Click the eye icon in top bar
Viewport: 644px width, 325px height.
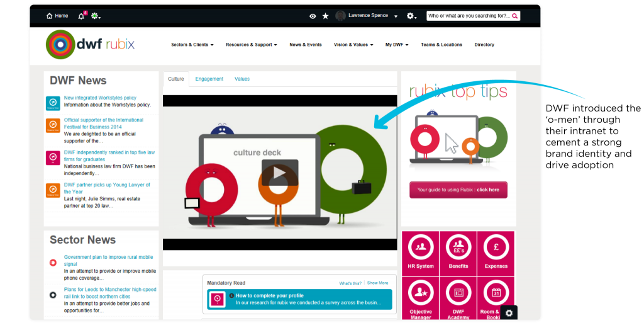coord(313,16)
